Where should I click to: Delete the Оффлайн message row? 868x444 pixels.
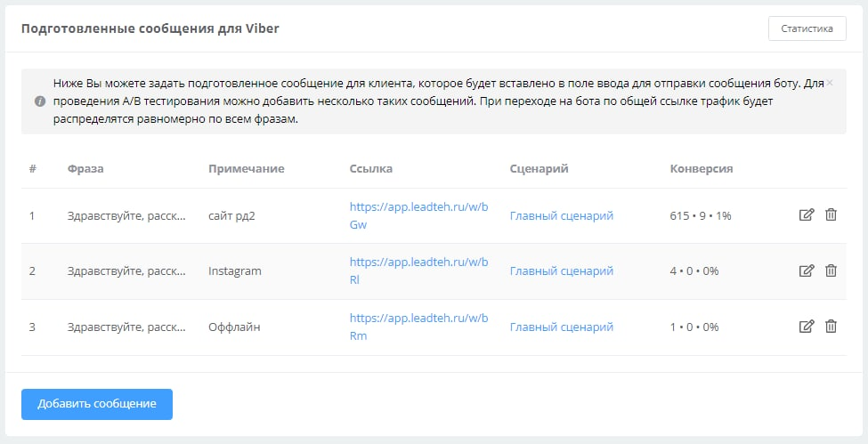[x=831, y=327]
